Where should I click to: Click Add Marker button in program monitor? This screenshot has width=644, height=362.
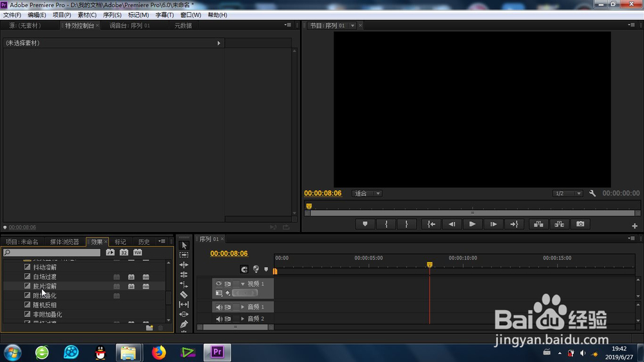(x=365, y=224)
